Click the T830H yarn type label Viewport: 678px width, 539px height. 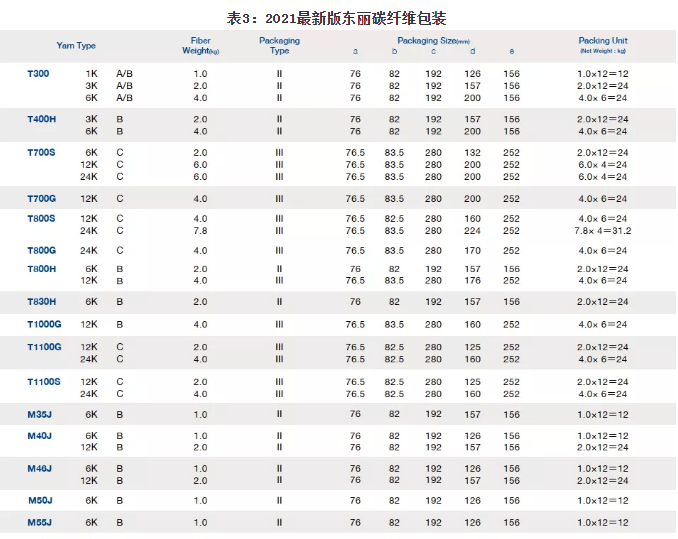(x=42, y=302)
